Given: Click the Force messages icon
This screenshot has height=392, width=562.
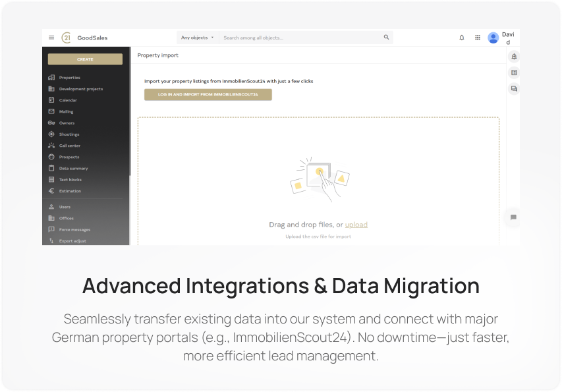Looking at the screenshot, I should [x=51, y=229].
